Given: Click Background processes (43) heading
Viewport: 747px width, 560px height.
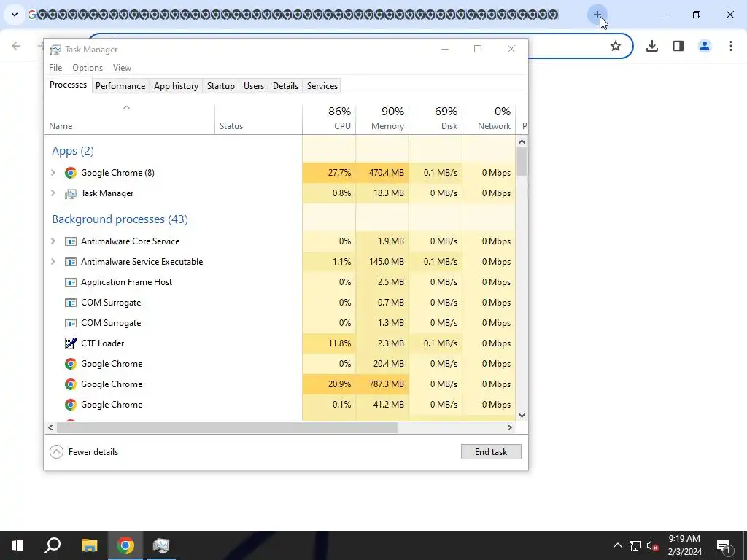Looking at the screenshot, I should pos(120,219).
